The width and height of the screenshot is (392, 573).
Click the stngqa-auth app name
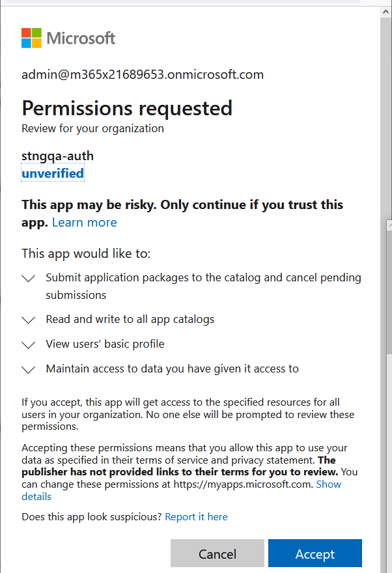(x=57, y=156)
